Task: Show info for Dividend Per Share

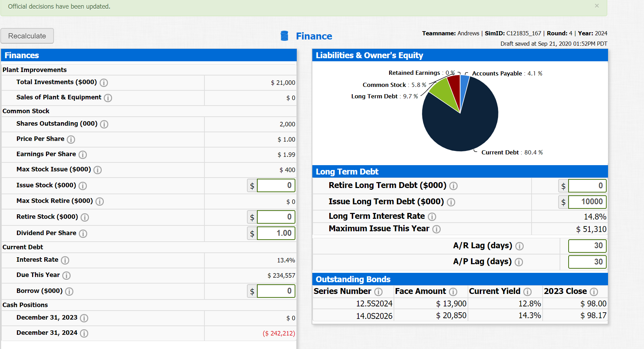Action: [x=83, y=234]
